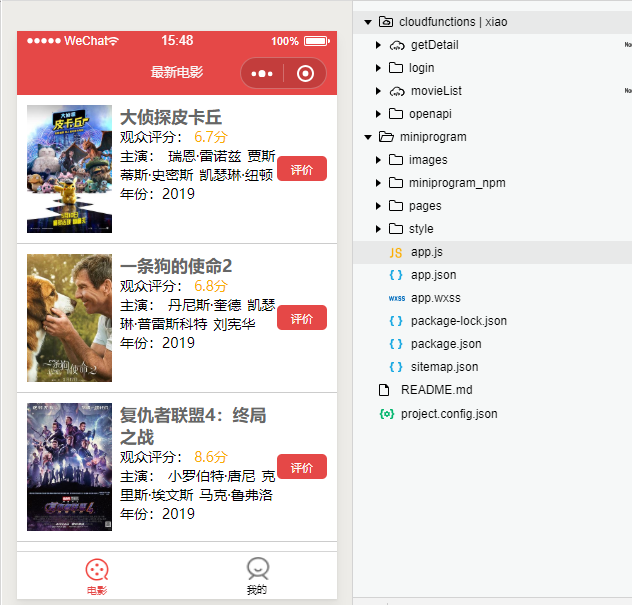Viewport: 632px width, 605px height.
Task: Expand the login folder arrow
Action: coord(378,68)
